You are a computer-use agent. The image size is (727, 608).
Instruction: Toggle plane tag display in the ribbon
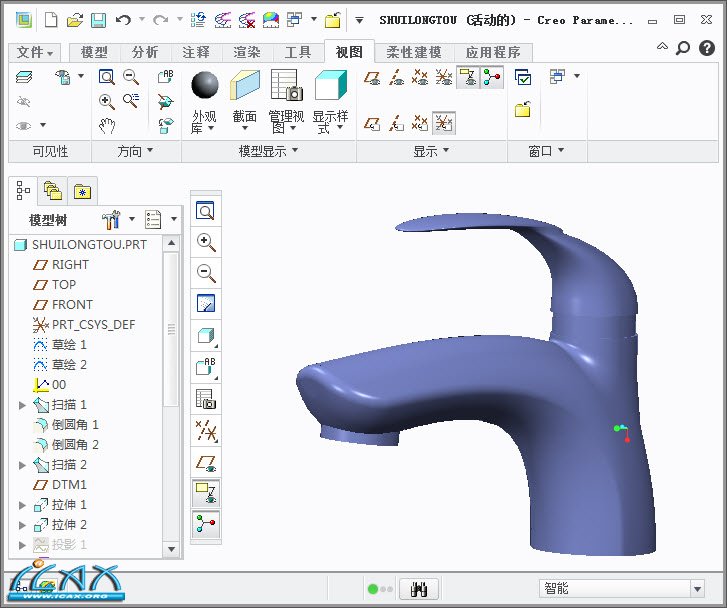pos(372,123)
